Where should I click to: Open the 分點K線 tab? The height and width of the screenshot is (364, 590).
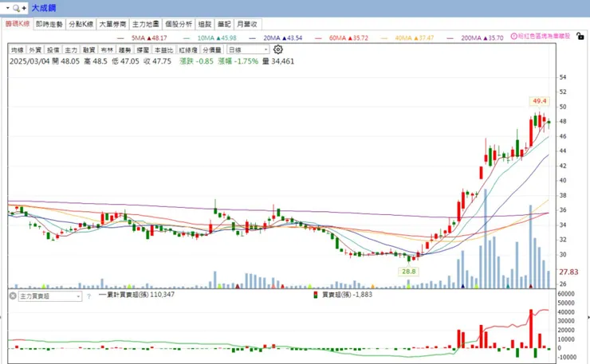pos(81,24)
